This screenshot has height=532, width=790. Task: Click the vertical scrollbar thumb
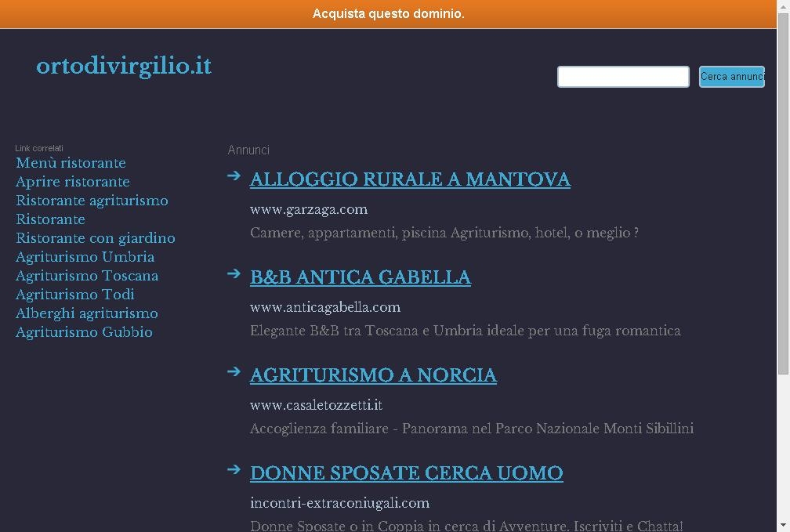783,194
